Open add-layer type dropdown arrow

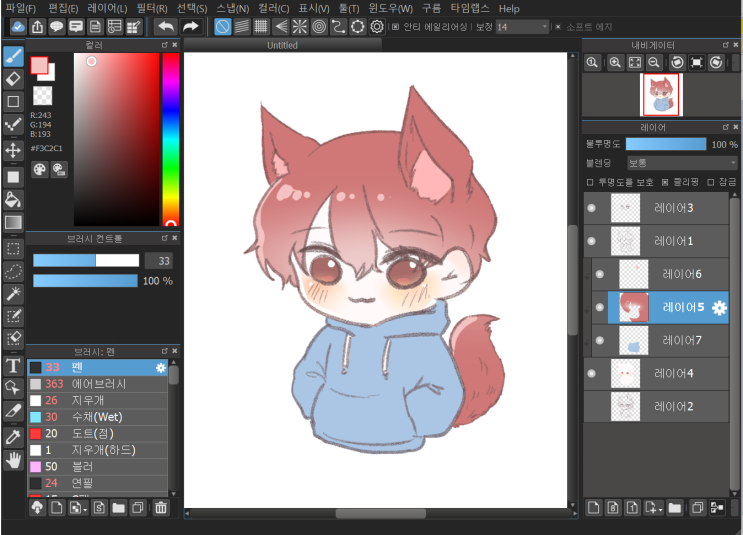(660, 510)
